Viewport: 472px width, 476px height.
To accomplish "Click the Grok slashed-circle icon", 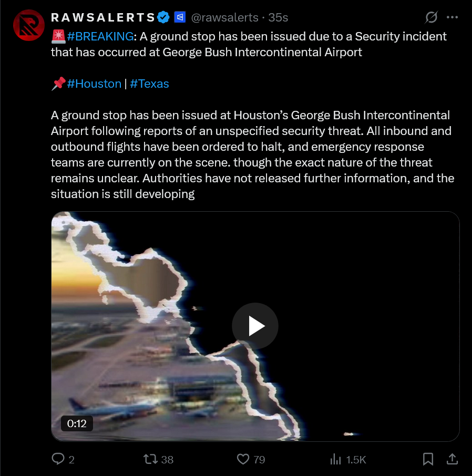I will click(431, 17).
